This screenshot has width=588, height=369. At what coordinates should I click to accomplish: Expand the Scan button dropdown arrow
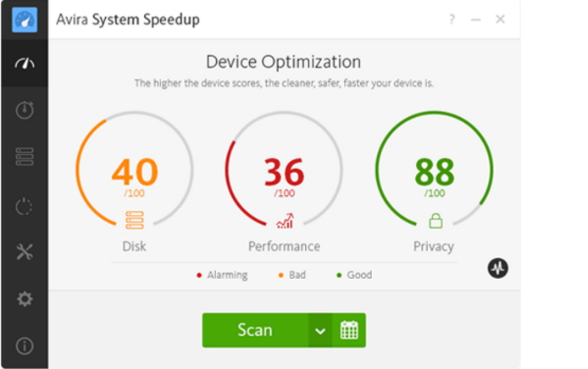(x=319, y=331)
